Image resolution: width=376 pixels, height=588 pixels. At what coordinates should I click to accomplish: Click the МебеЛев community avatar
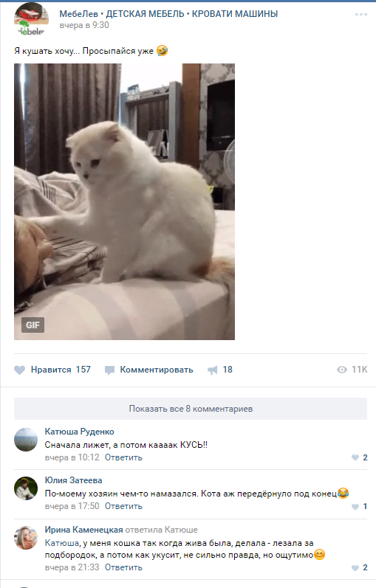click(x=32, y=19)
